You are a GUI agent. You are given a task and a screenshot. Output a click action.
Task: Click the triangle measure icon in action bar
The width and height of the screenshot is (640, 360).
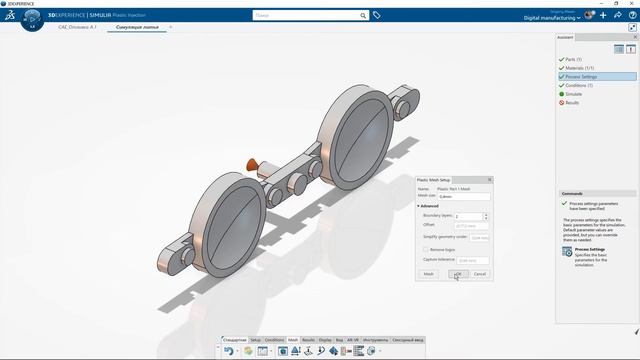click(x=296, y=351)
